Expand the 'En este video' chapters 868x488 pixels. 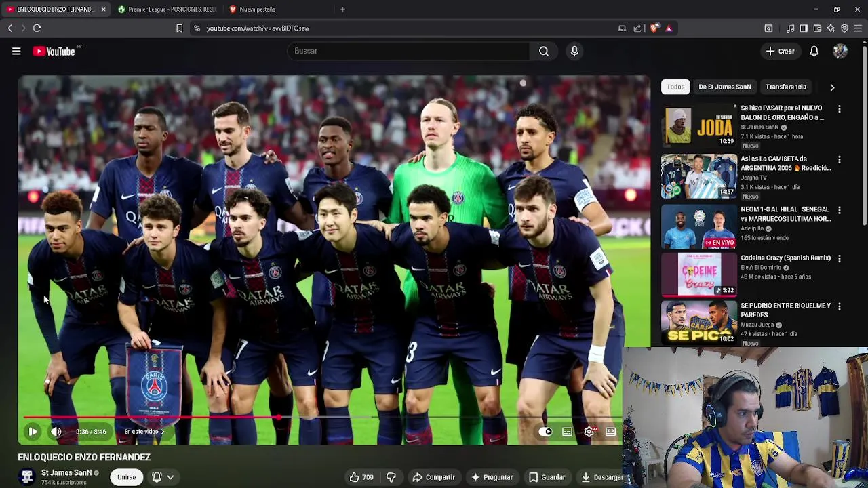(144, 432)
